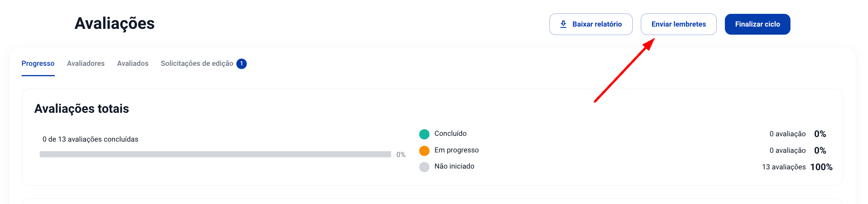868x204 pixels.
Task: Open the Solicitações de edição tab
Action: point(197,64)
